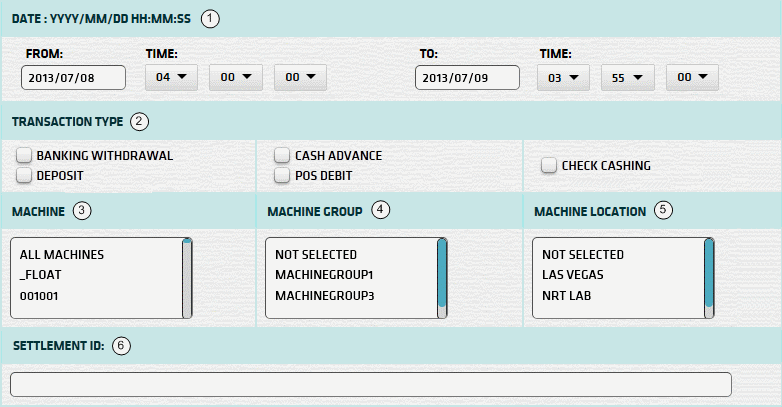
Task: Open the From seconds dropdown
Action: tap(300, 77)
